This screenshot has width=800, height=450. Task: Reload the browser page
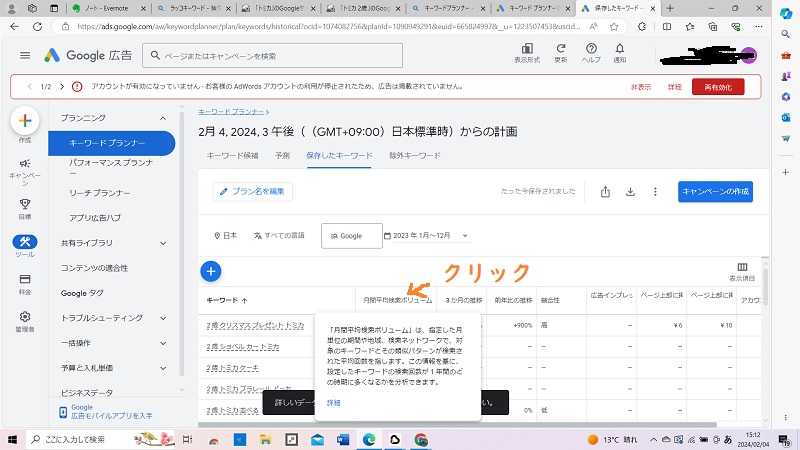(x=37, y=27)
